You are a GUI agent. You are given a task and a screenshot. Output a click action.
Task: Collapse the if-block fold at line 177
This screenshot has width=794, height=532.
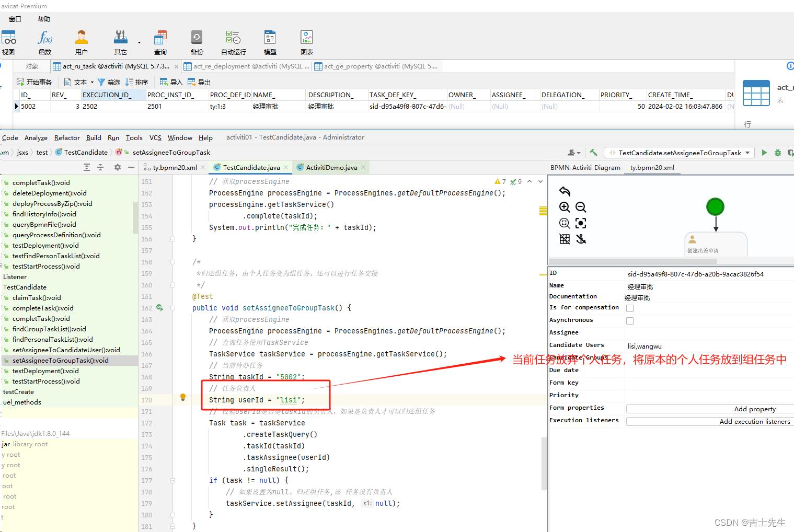[x=172, y=480]
